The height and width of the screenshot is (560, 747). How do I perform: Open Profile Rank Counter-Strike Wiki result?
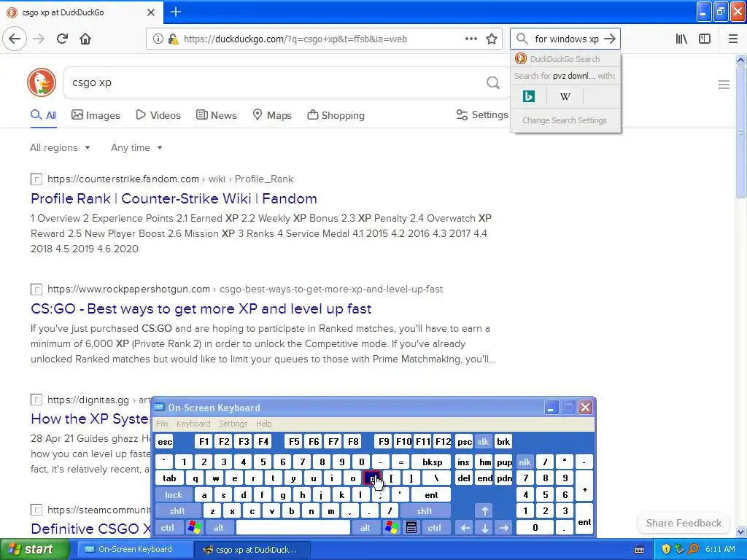point(174,198)
